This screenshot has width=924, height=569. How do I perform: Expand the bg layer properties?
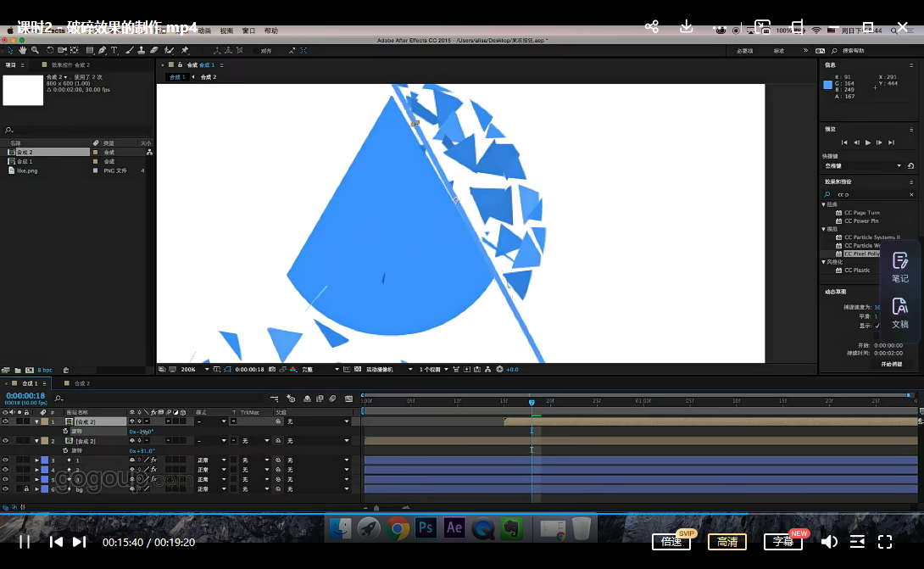pyautogui.click(x=36, y=488)
